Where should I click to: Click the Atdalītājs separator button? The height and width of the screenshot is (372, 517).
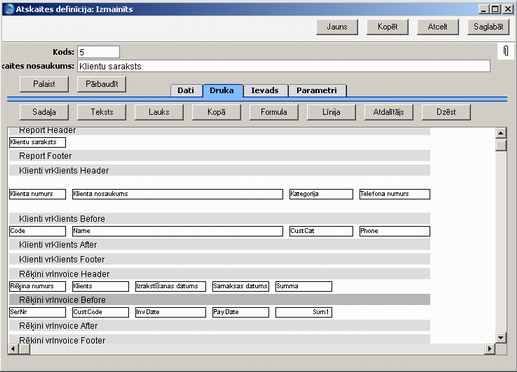coord(389,112)
